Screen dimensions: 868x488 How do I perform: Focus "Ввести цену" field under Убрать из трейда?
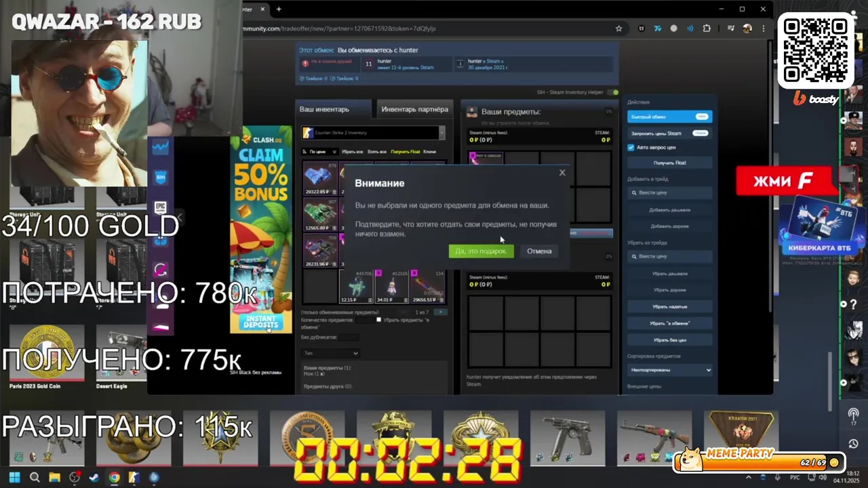[x=669, y=256]
